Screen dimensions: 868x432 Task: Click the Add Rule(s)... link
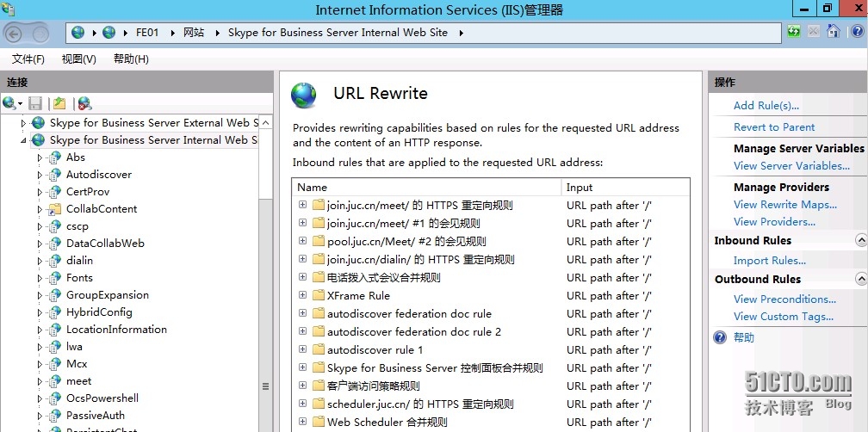click(x=766, y=106)
